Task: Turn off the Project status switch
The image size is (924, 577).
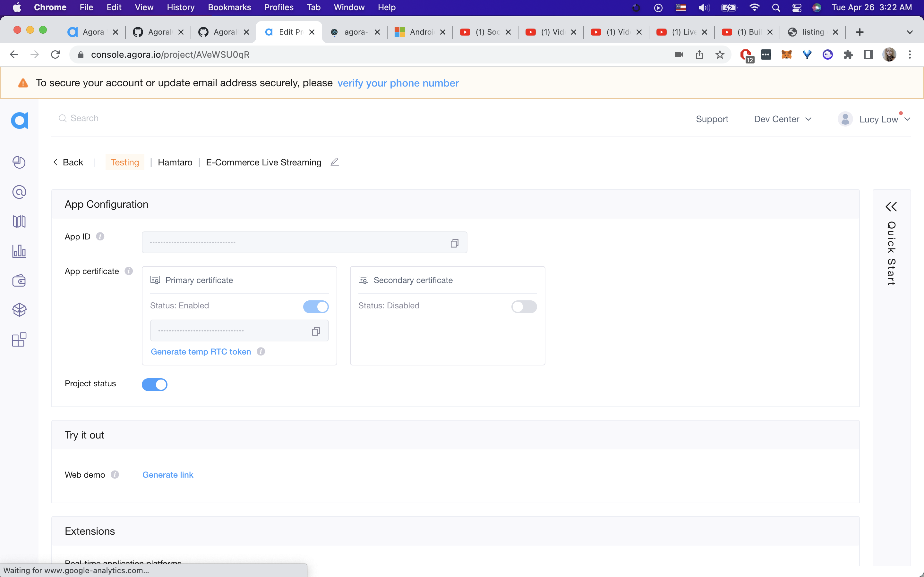Action: [155, 384]
